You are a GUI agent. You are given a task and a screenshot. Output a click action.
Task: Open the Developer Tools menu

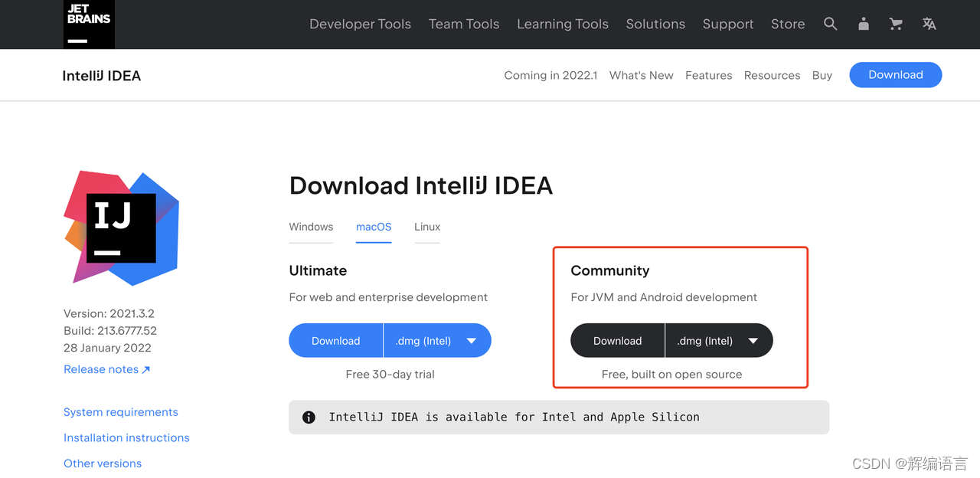pos(360,24)
